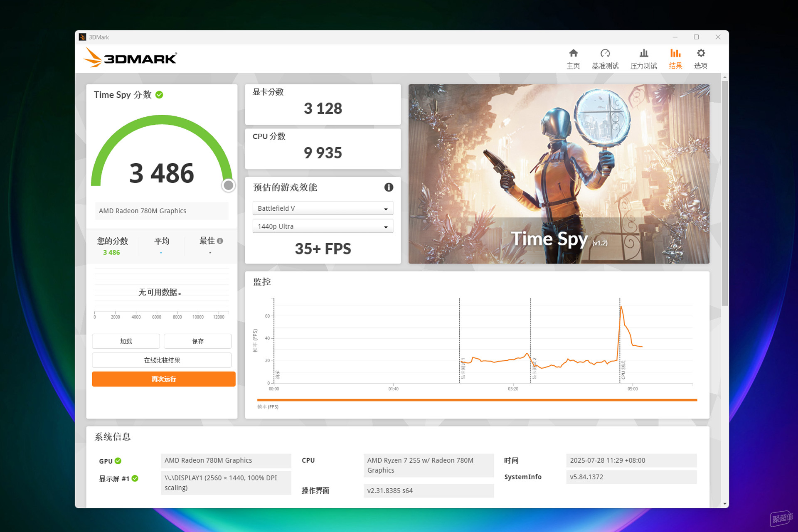Click the 3DMark logo in header
Viewport: 798px width, 532px height.
point(130,58)
